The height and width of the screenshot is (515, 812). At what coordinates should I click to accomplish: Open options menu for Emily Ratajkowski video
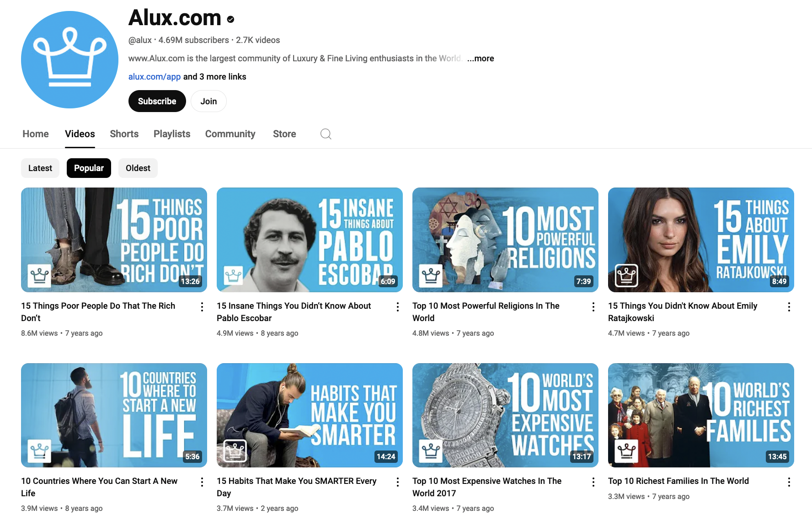point(789,307)
